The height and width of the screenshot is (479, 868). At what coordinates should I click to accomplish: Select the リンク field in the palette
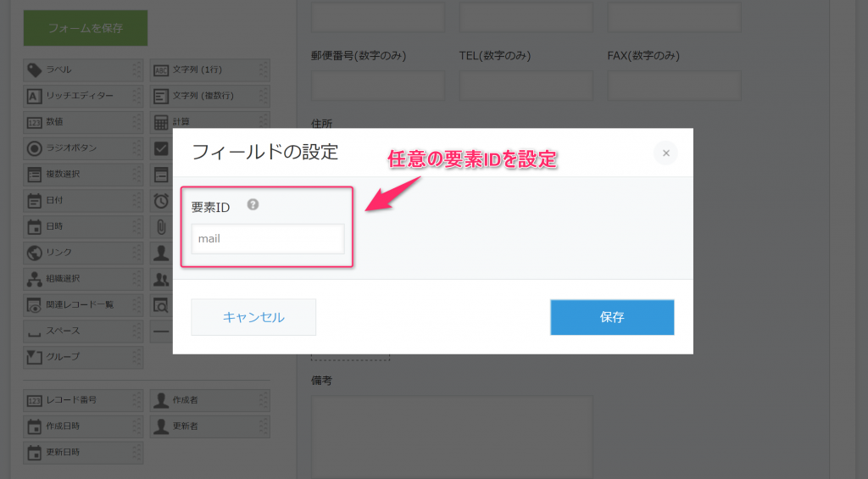tap(83, 252)
